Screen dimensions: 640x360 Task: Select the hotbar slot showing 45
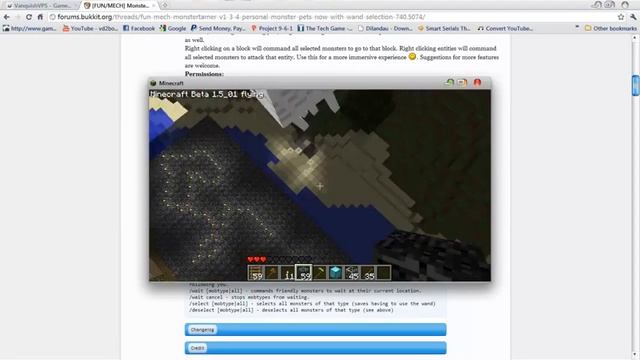[x=351, y=273]
